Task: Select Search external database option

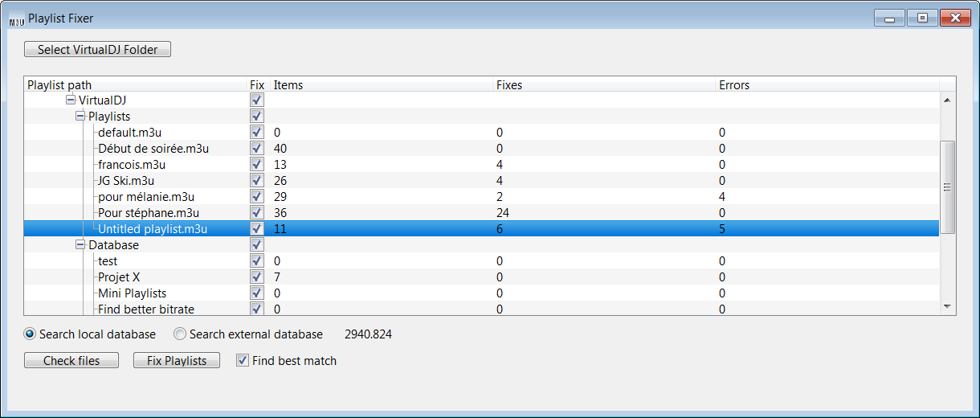Action: click(180, 334)
